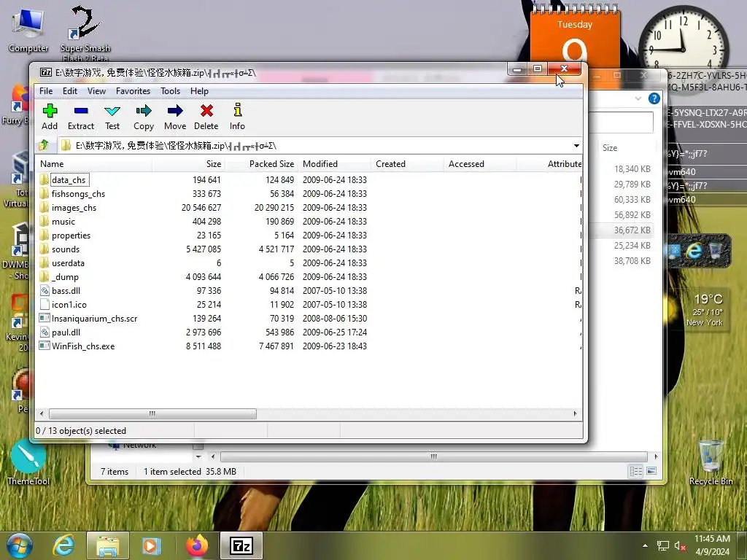The height and width of the screenshot is (560, 747).
Task: Sort by the Created column header
Action: [407, 164]
